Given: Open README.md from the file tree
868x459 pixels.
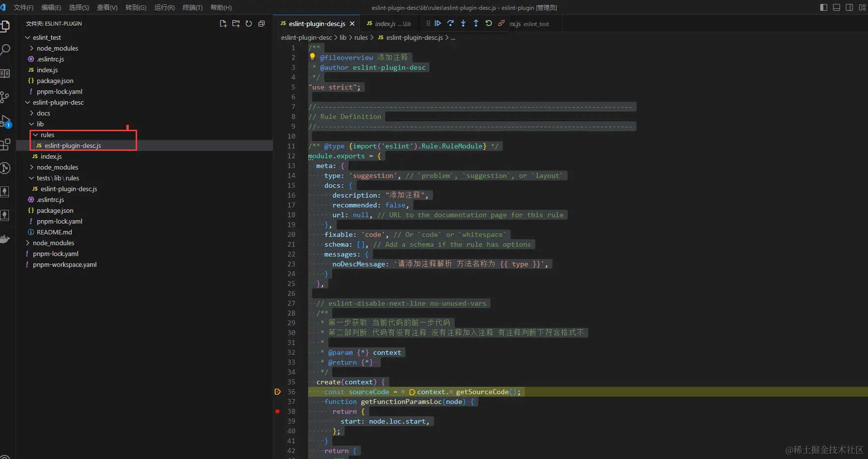Looking at the screenshot, I should tap(54, 232).
